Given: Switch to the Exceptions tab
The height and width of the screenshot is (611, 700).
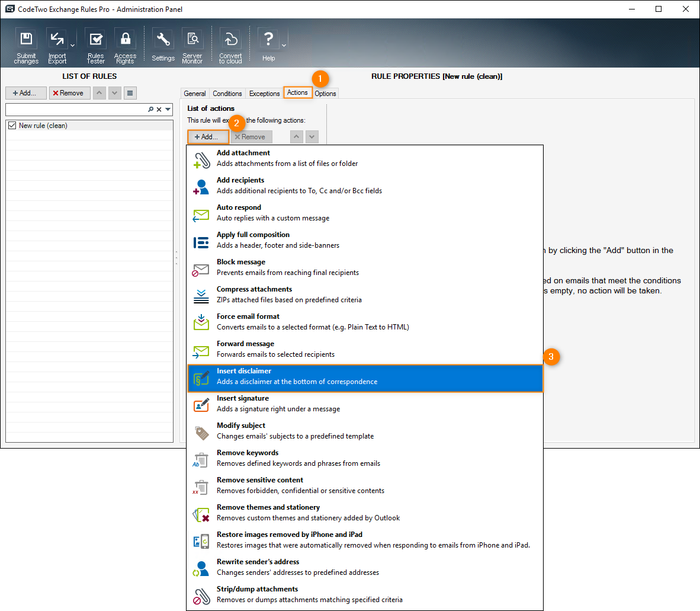Looking at the screenshot, I should pyautogui.click(x=264, y=94).
